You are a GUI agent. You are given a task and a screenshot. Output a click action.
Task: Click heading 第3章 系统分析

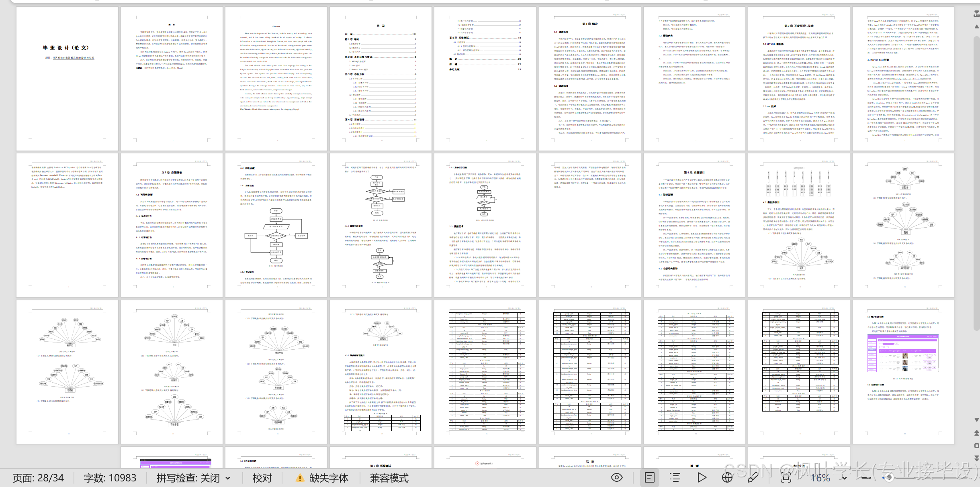coord(172,173)
